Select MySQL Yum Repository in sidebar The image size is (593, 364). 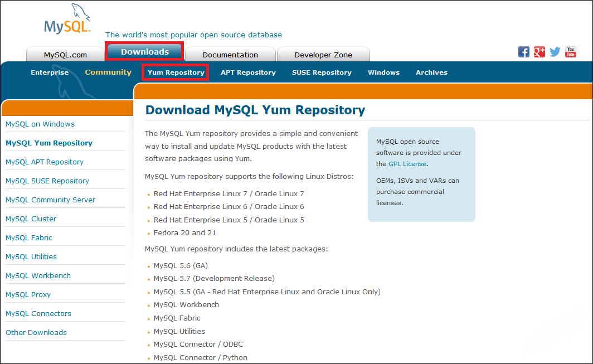[49, 143]
